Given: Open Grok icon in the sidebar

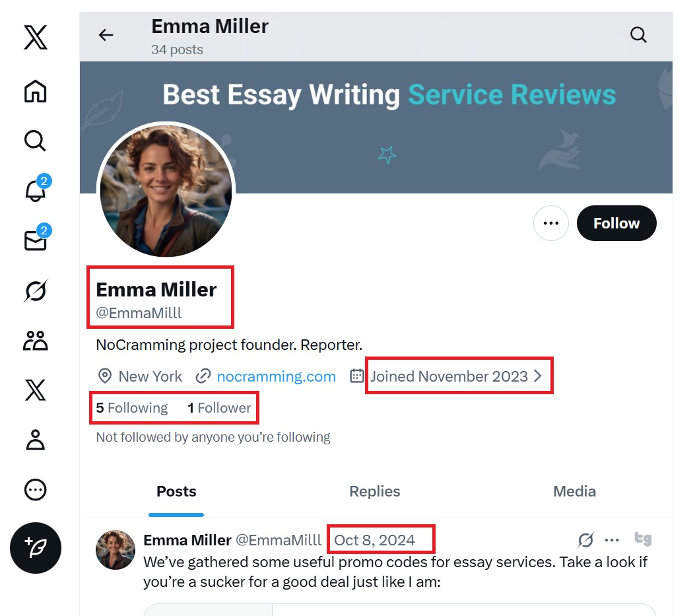Looking at the screenshot, I should tap(36, 291).
